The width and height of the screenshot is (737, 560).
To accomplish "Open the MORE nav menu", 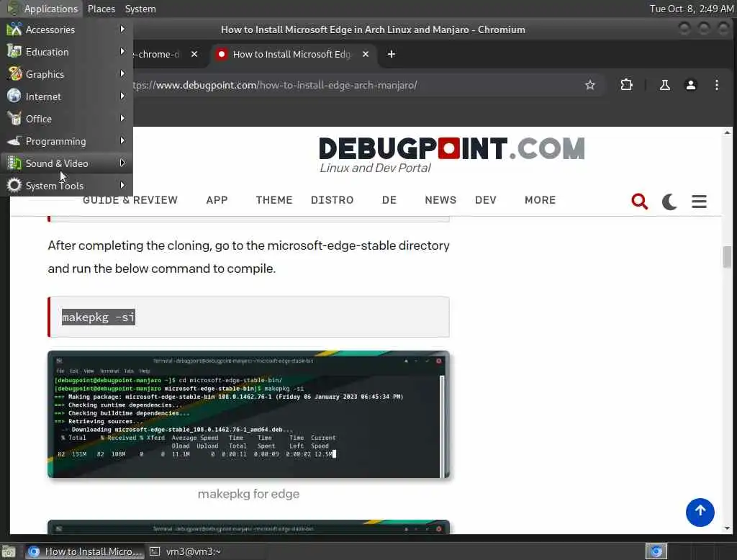I will point(540,200).
